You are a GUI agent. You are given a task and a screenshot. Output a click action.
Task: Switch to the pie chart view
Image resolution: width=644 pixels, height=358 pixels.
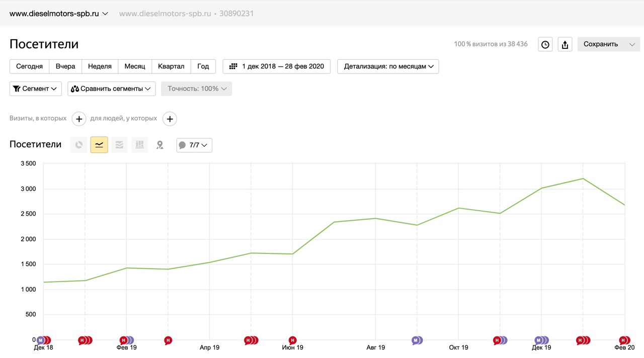pos(79,145)
